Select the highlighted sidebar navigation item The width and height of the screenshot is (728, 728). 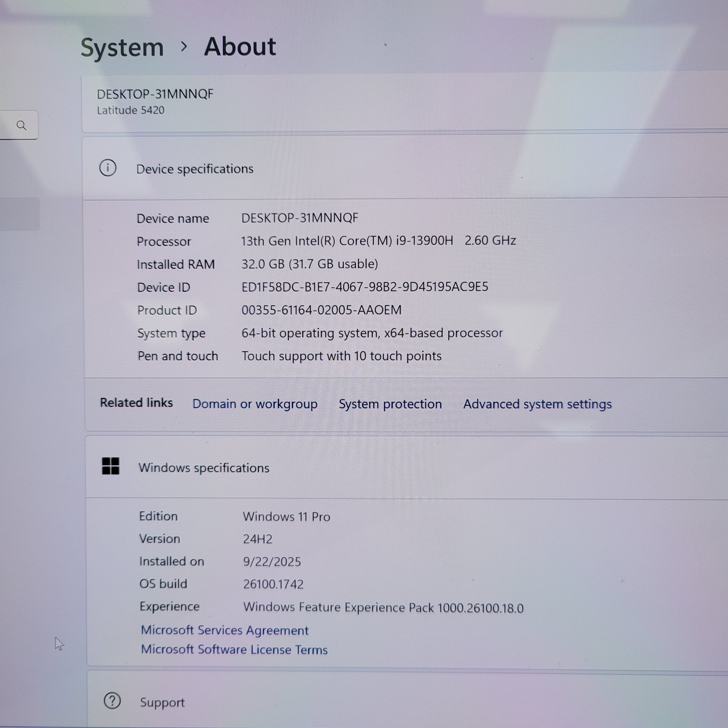point(19,214)
